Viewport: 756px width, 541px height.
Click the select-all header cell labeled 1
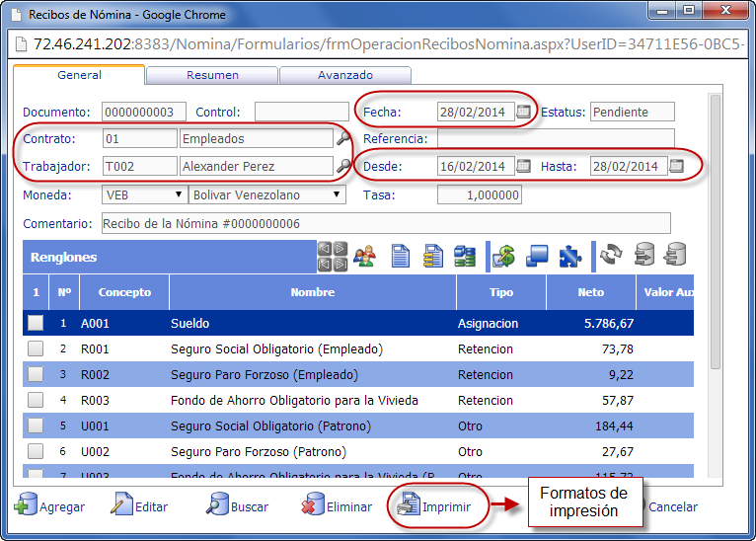36,292
